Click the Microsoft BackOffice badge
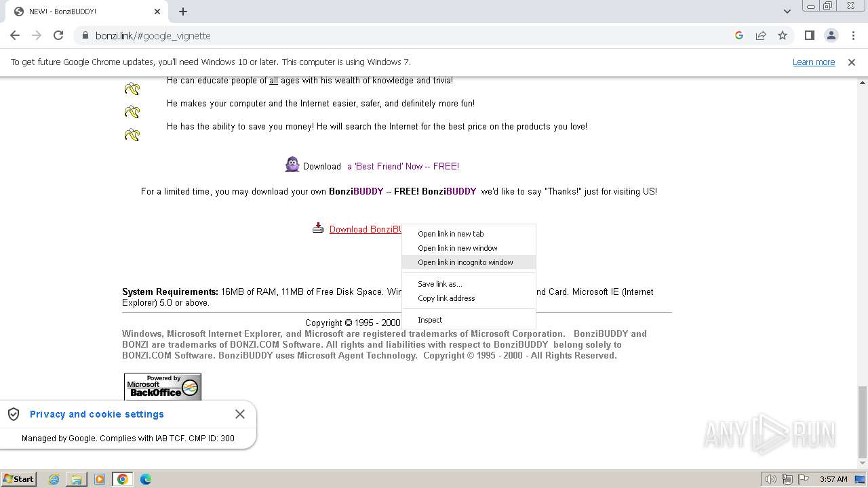The image size is (868, 488). 163,386
